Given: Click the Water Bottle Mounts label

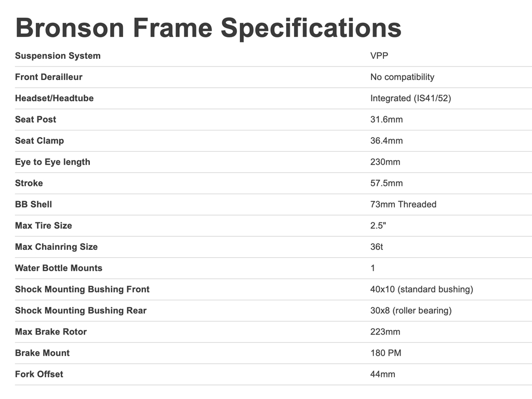Looking at the screenshot, I should pyautogui.click(x=58, y=268).
